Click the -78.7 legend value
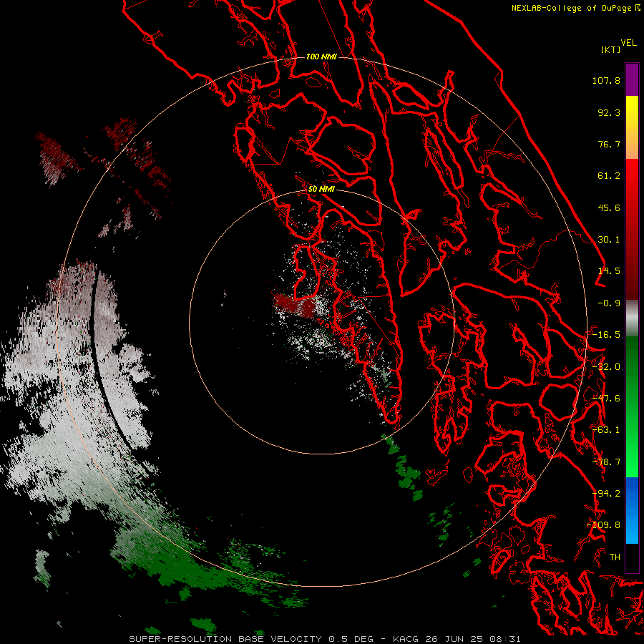The height and width of the screenshot is (644, 644). [606, 462]
